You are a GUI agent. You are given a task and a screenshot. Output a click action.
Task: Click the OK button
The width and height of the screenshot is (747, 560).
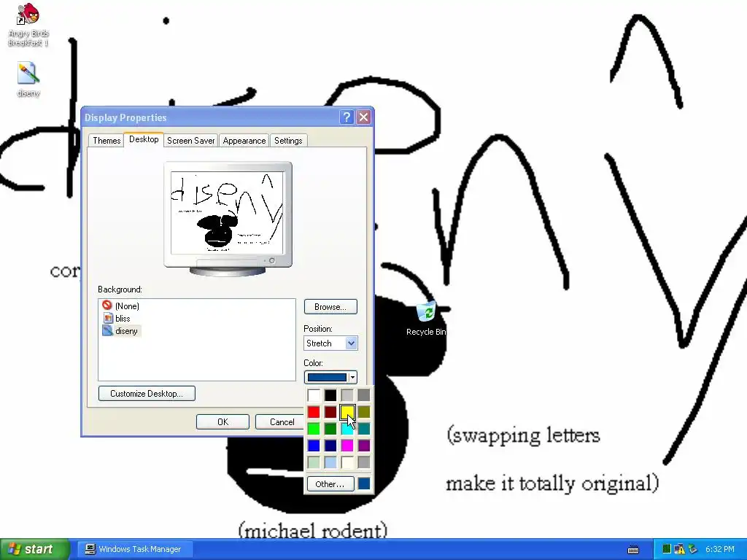[222, 422]
